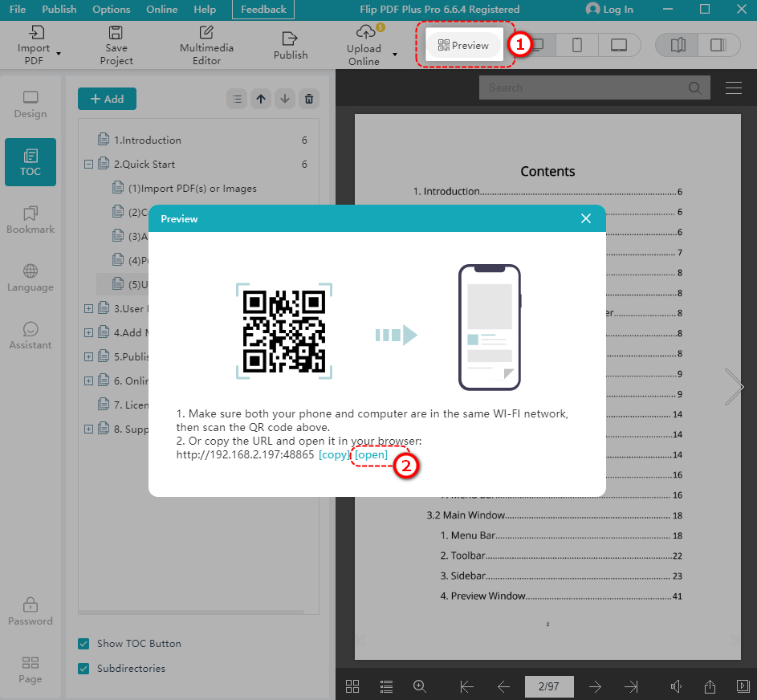
Task: Click the QR code image
Action: pyautogui.click(x=284, y=332)
